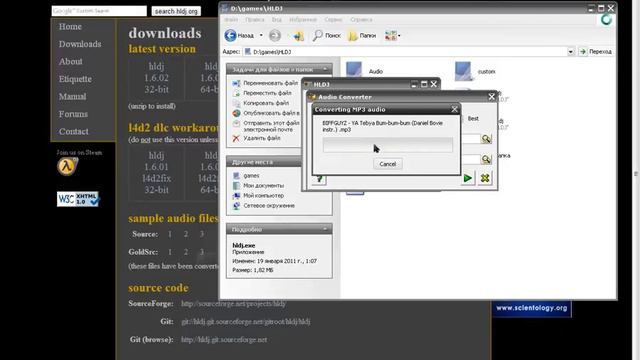Open the Вид menu in Explorer
Screen dimensions: 640x360
click(x=277, y=20)
